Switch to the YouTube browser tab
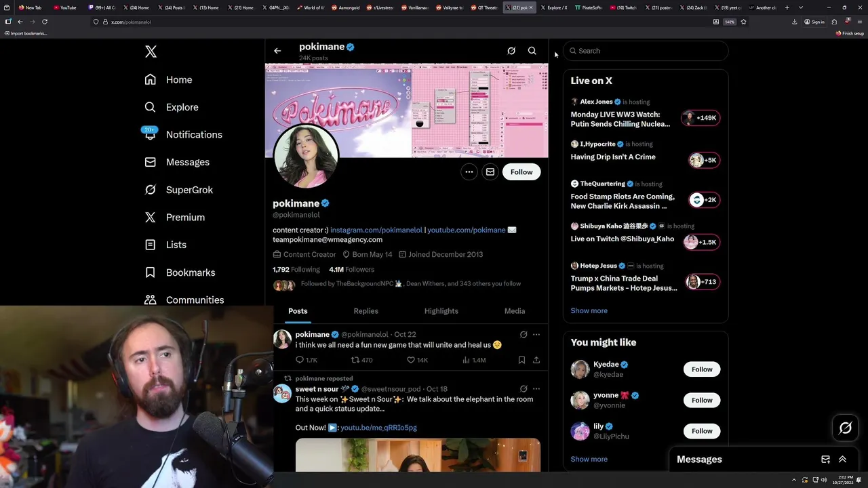 click(65, 7)
